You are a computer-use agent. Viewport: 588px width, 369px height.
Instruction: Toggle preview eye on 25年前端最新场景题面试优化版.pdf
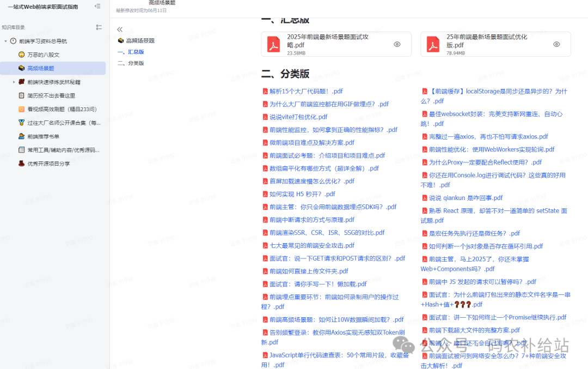pyautogui.click(x=556, y=44)
